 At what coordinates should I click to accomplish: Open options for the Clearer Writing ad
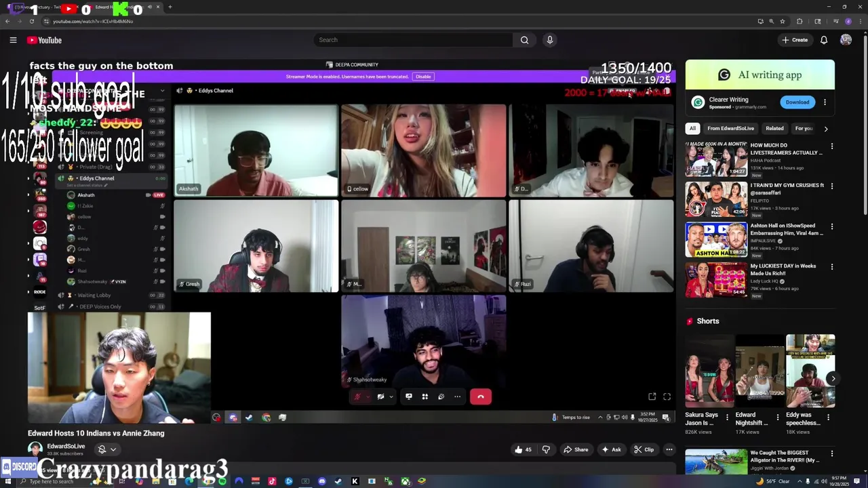click(825, 102)
